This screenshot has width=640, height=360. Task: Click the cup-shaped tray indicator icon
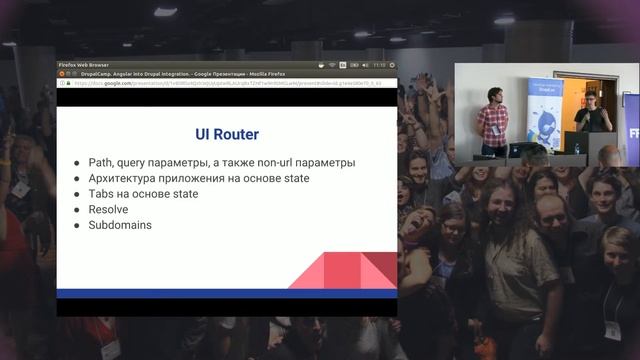tap(322, 65)
